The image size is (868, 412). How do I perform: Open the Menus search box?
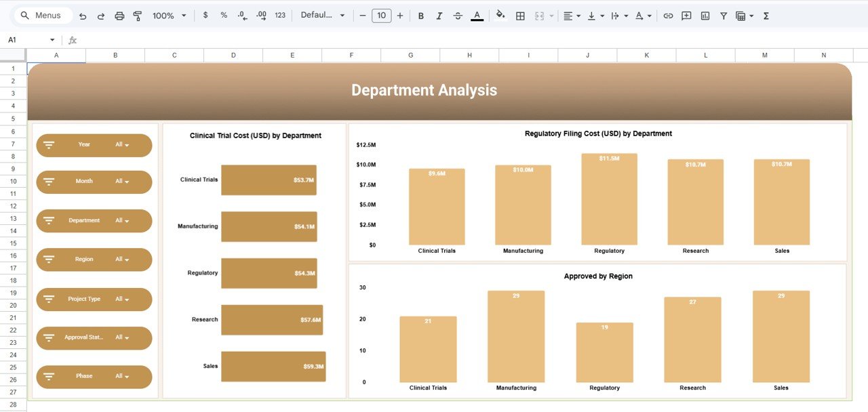42,15
